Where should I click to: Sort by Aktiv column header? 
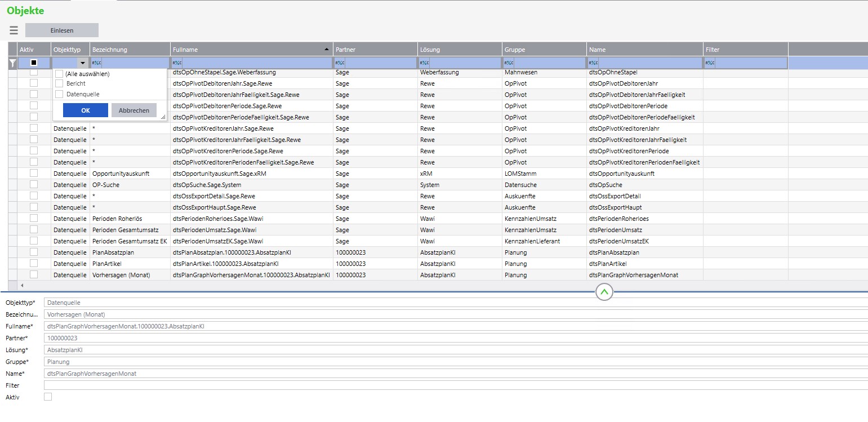(34, 50)
